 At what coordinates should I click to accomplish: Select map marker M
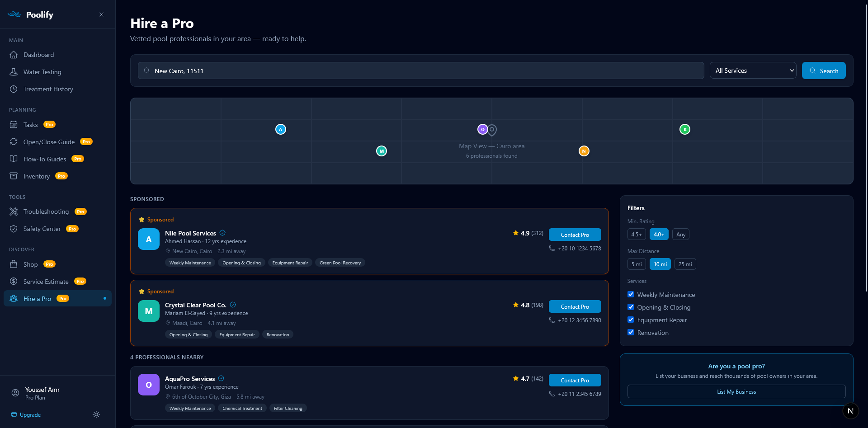(x=382, y=151)
